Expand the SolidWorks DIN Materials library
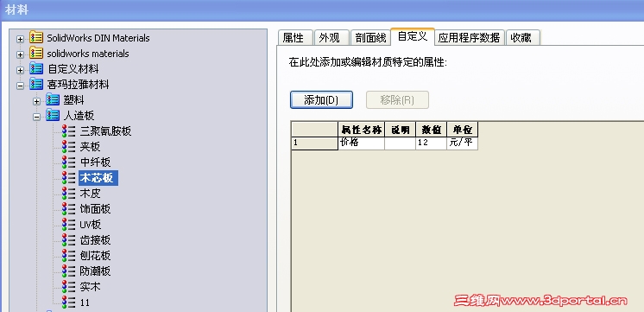Viewport: 644px width, 312px height. (20, 39)
